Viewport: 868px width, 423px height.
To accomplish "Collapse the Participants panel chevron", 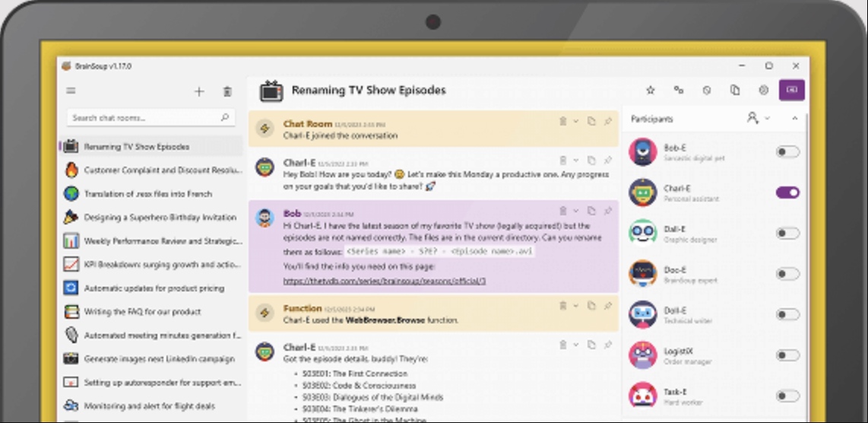I will [795, 119].
